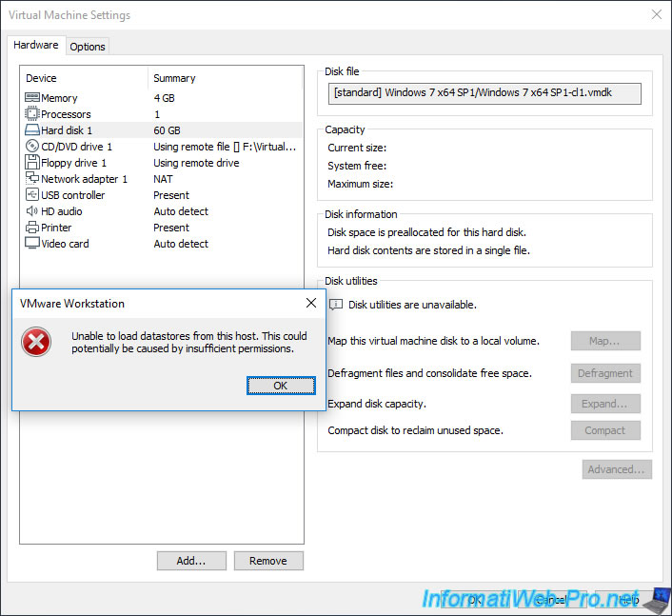The image size is (672, 616).
Task: Select the CD/DVD drive 1 label
Action: [x=77, y=147]
